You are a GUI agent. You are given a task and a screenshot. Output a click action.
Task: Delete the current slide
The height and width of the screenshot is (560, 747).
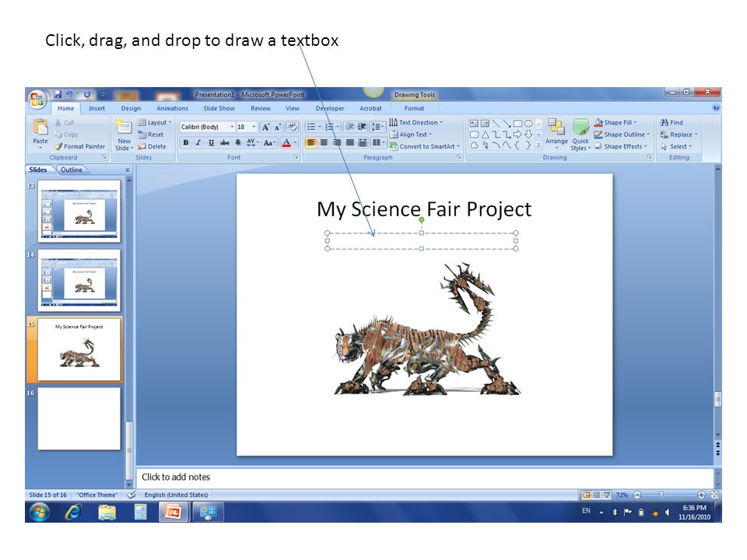coord(152,147)
